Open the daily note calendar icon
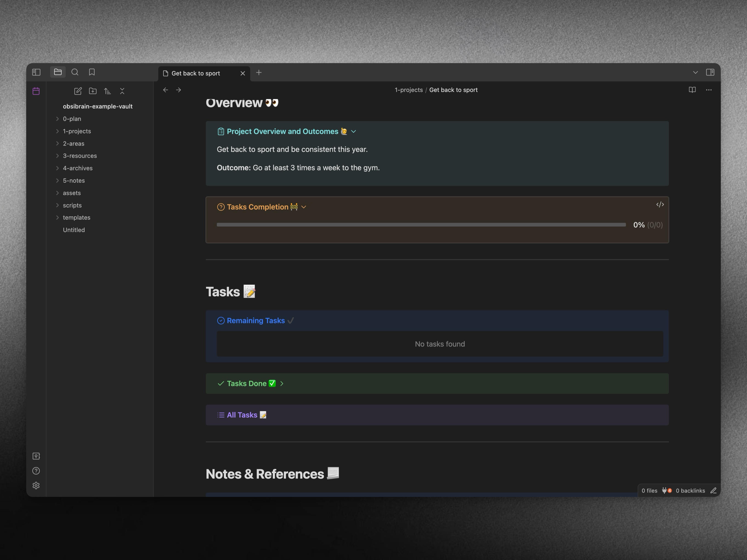Image resolution: width=747 pixels, height=560 pixels. (36, 91)
